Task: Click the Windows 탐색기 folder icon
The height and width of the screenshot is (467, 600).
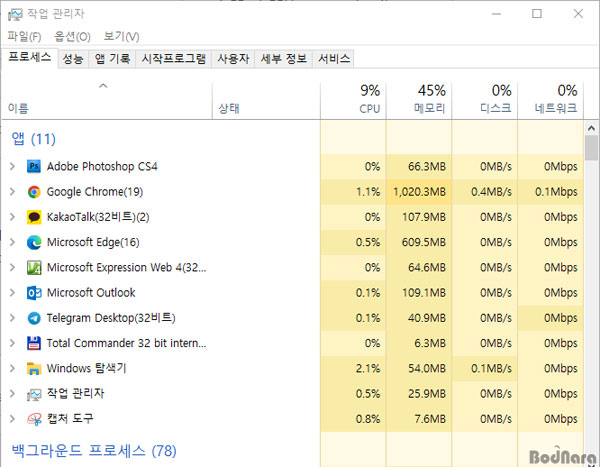Action: 34,369
